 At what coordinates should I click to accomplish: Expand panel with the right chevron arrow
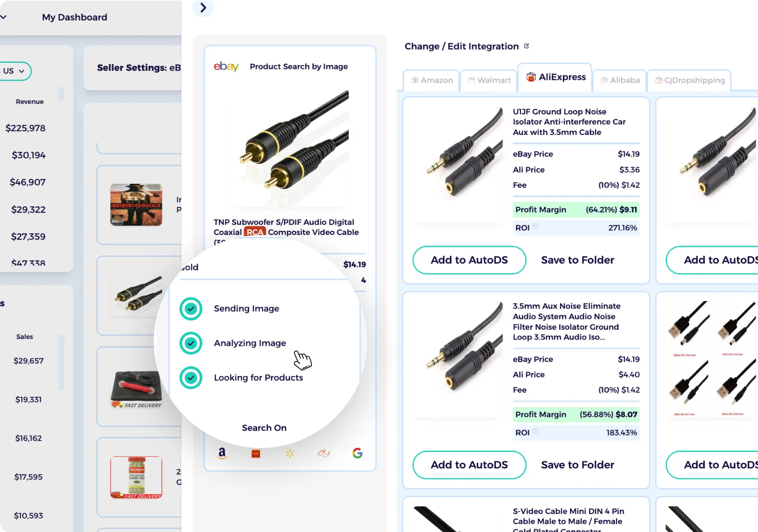[203, 7]
